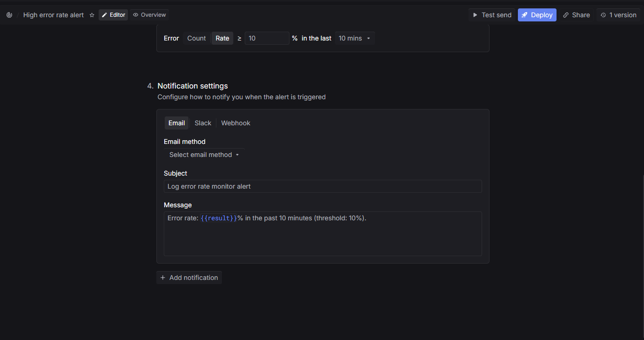Viewport: 644px width, 340px height.
Task: Click the app logo icon in header
Action: [x=9, y=15]
